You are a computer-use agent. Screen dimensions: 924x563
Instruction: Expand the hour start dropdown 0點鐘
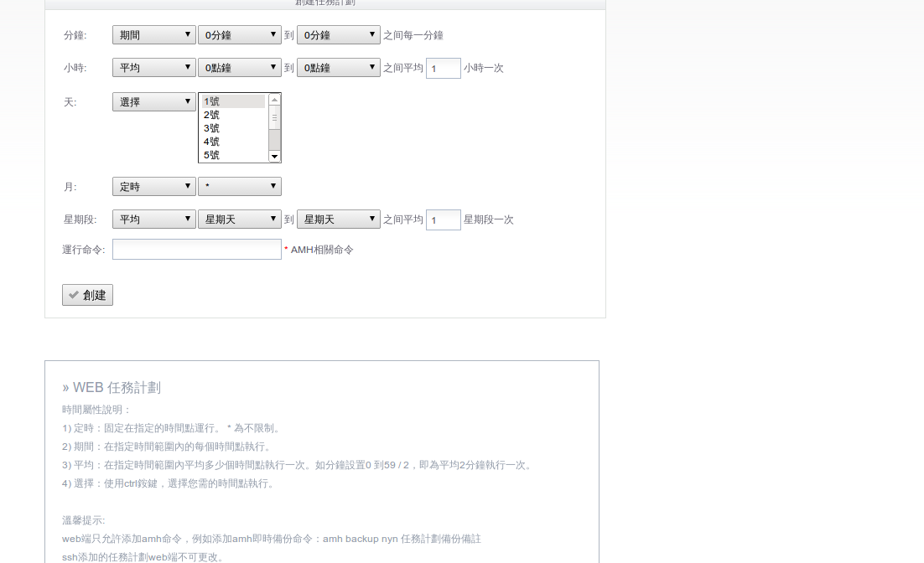pos(240,68)
